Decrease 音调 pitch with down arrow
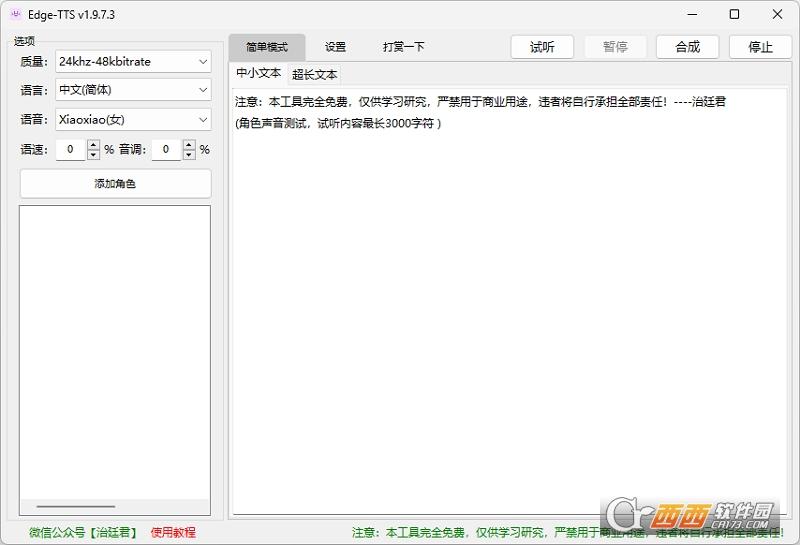Image resolution: width=800 pixels, height=545 pixels. (189, 155)
